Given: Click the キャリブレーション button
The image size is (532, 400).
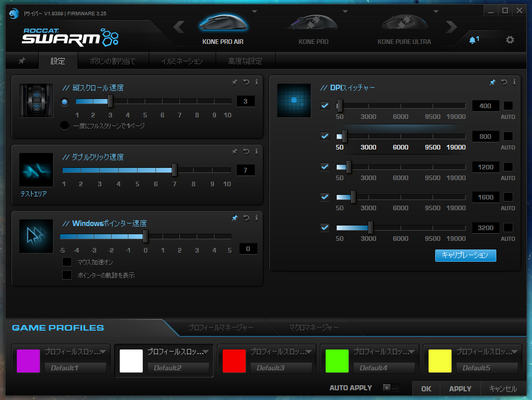Looking at the screenshot, I should point(466,255).
